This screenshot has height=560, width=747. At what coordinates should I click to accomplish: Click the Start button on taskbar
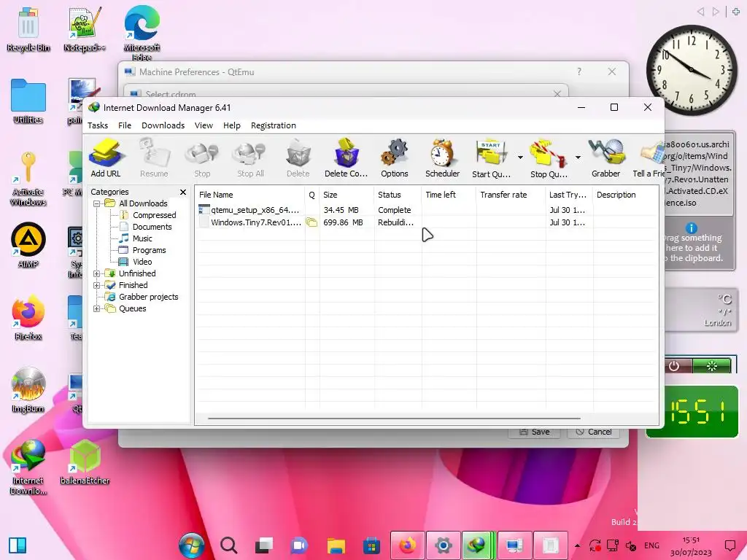pyautogui.click(x=192, y=545)
